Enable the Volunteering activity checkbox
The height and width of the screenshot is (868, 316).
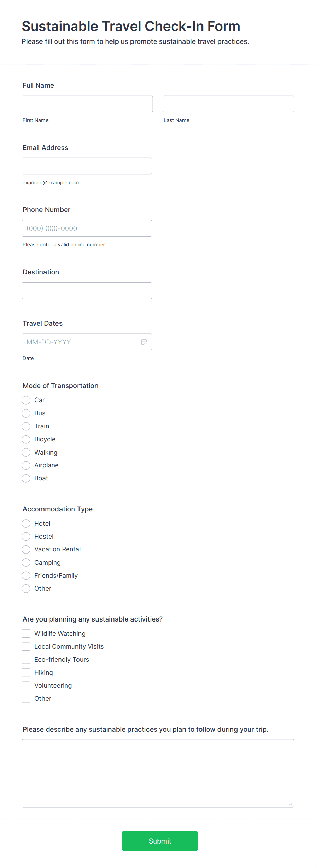point(26,685)
